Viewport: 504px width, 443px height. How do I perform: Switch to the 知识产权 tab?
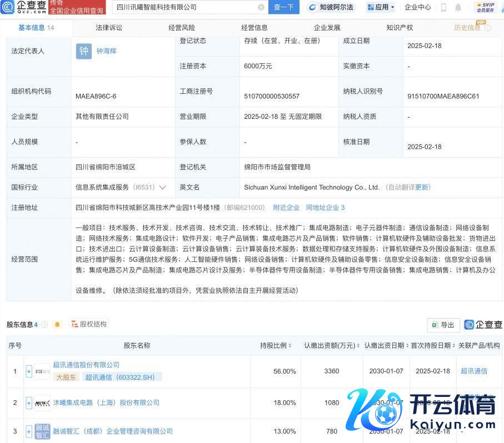(400, 27)
